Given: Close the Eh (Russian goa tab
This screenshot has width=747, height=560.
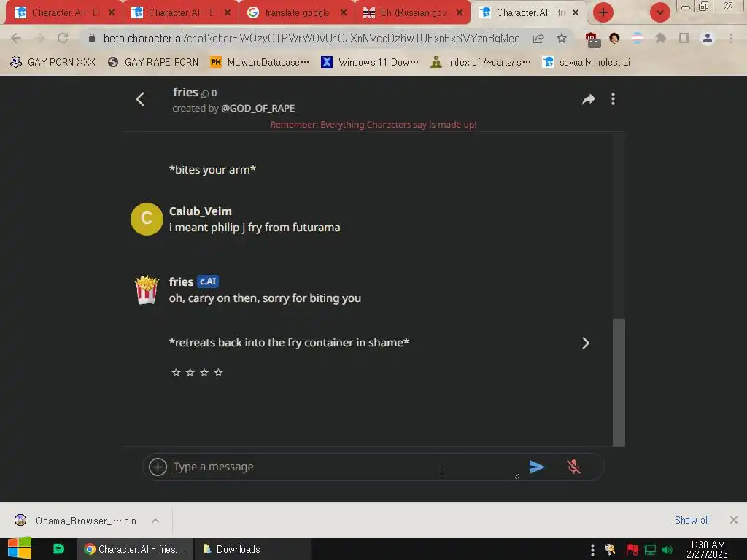Looking at the screenshot, I should pos(460,13).
